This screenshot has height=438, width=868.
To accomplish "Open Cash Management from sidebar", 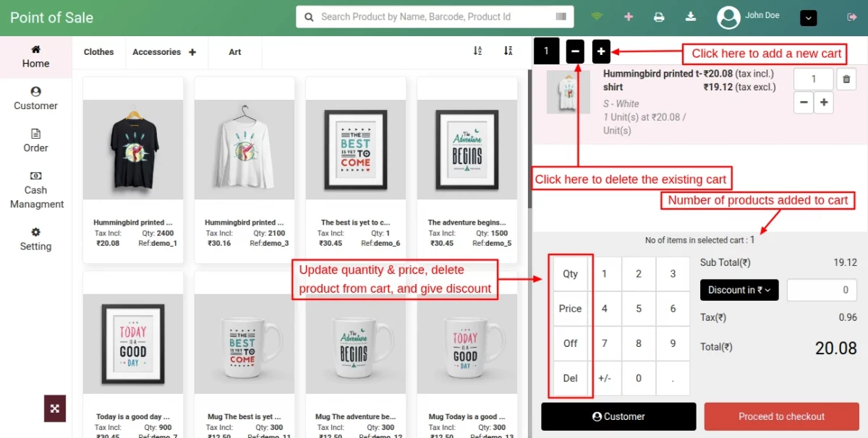I will pos(35,190).
